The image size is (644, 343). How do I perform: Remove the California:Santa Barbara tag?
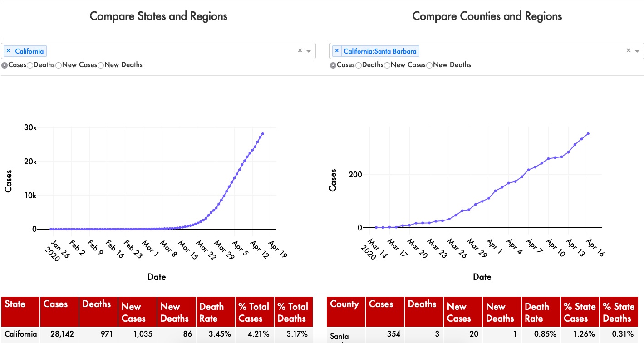coord(337,51)
